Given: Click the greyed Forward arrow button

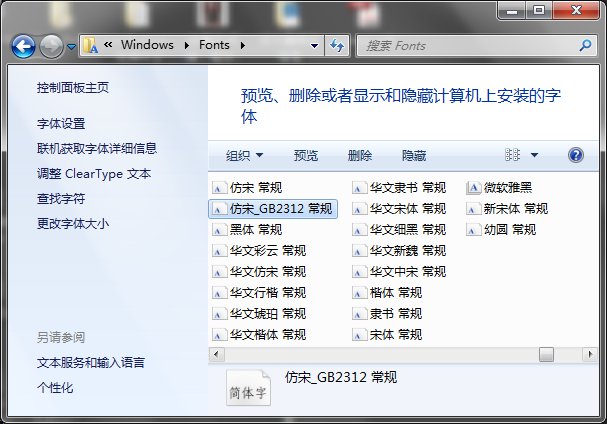Looking at the screenshot, I should (x=51, y=46).
